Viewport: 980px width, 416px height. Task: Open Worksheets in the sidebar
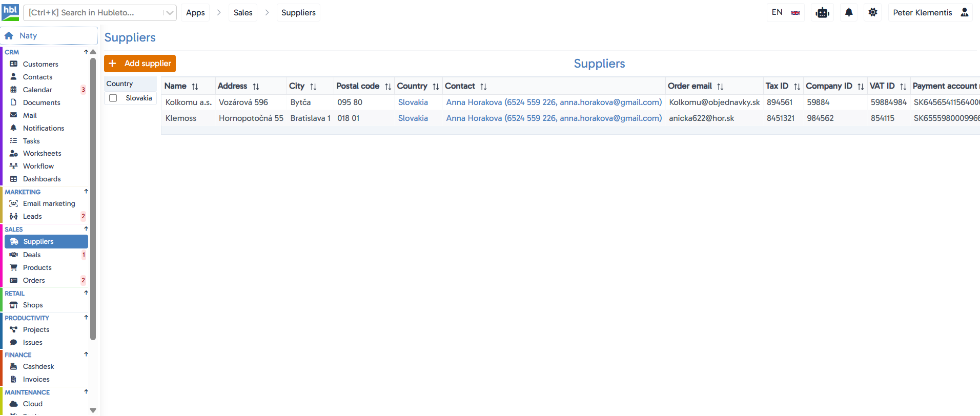[42, 153]
